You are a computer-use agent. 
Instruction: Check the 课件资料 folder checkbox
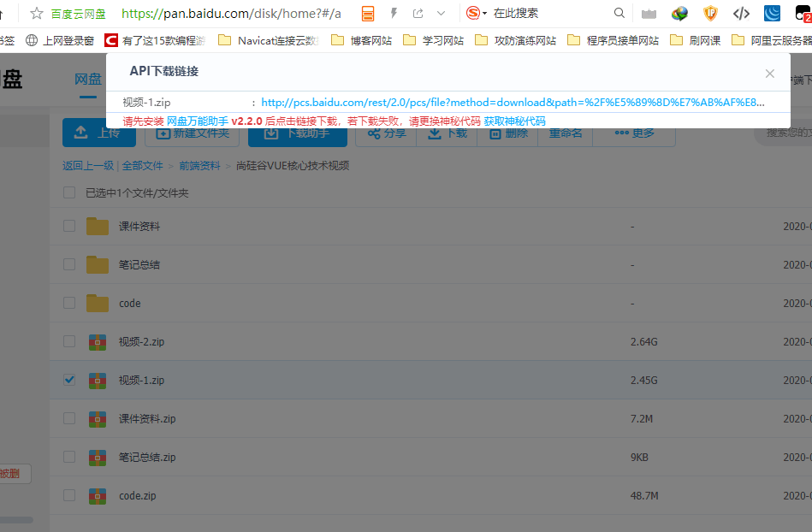click(68, 226)
